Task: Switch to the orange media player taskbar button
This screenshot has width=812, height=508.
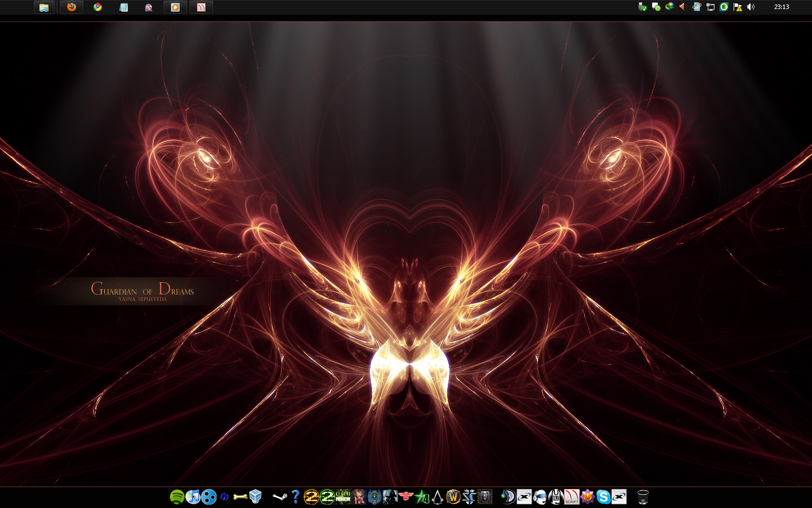Action: (175, 7)
